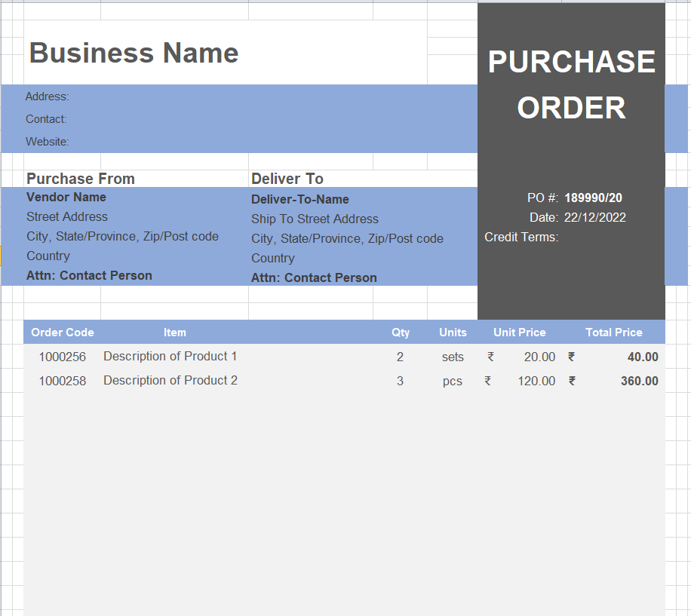The height and width of the screenshot is (616, 691).
Task: Select Description of Product 2 cell
Action: (x=170, y=380)
